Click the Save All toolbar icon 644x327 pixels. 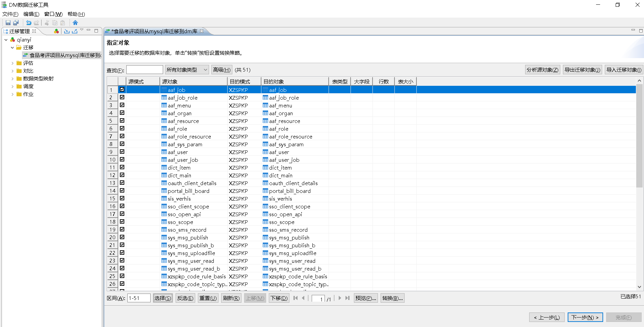(16, 23)
